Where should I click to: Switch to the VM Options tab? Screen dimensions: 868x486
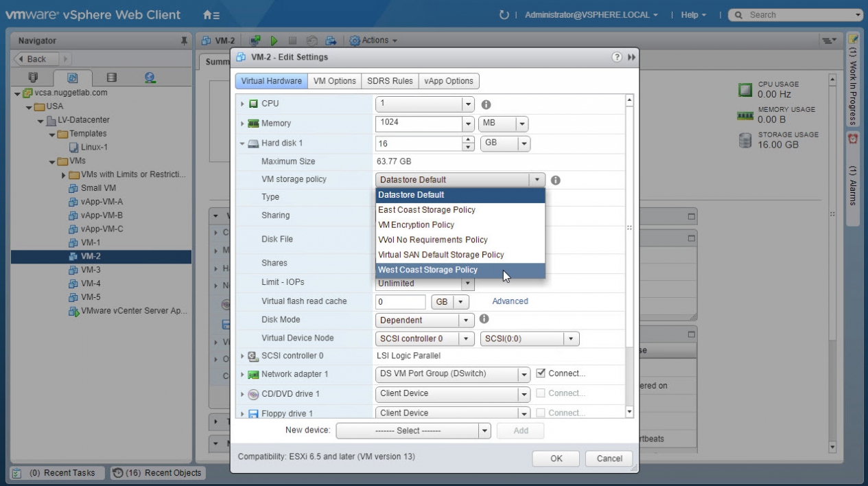click(334, 81)
